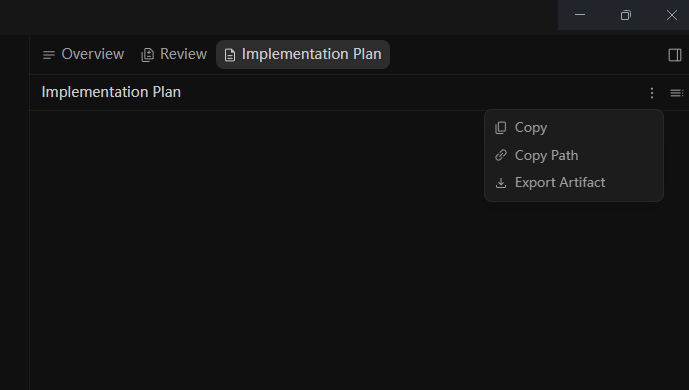The height and width of the screenshot is (390, 689).
Task: Open the outline list icon beside the dots
Action: click(x=676, y=93)
